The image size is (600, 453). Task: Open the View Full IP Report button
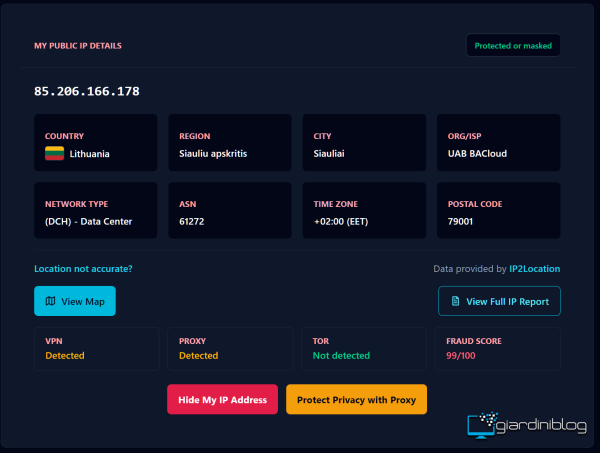click(499, 301)
